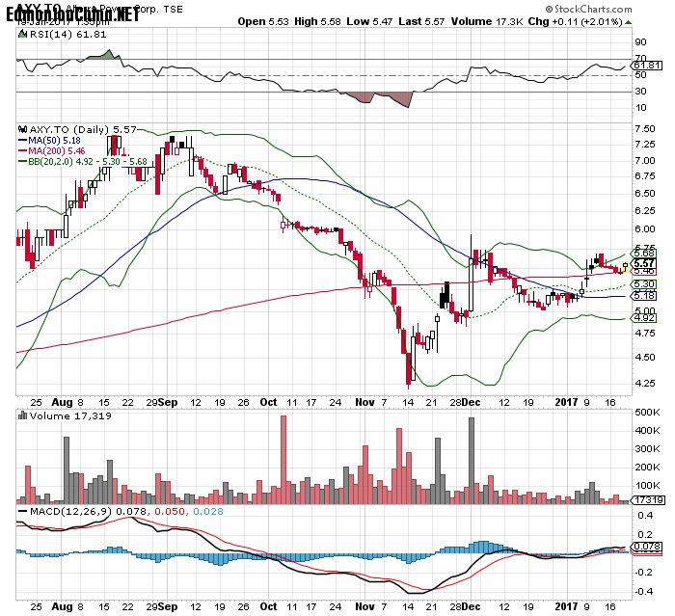Click the -0.4 MACD axis label
This screenshot has height=616, width=675.
point(643,592)
